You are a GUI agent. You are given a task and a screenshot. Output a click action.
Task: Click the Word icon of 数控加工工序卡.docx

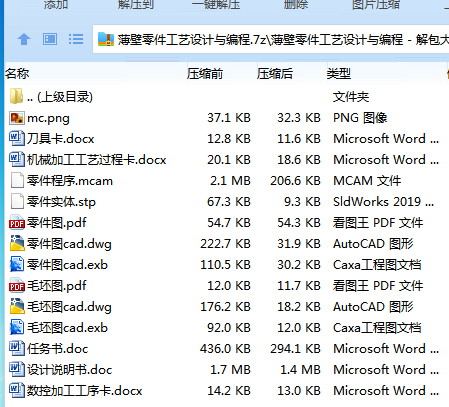17,391
